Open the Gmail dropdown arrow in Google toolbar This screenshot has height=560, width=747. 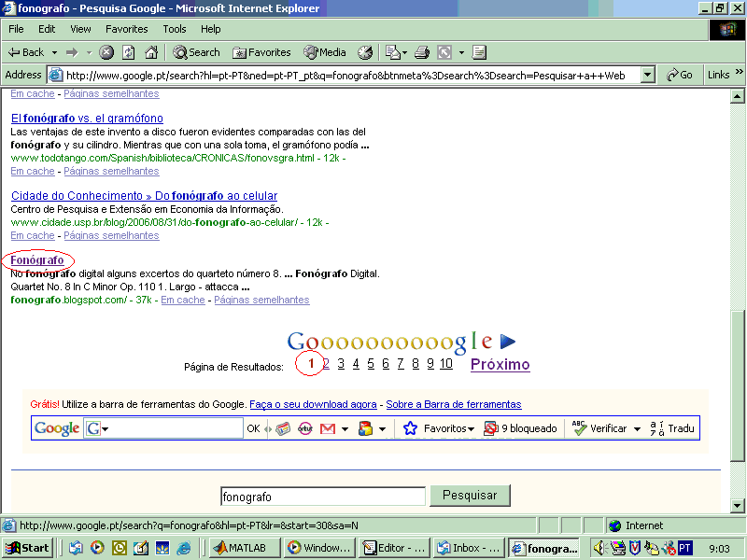[x=345, y=429]
